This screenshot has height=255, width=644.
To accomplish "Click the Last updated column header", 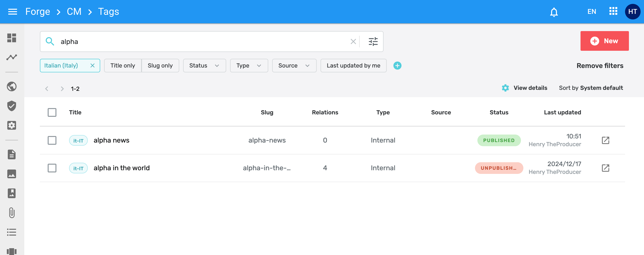I will [x=562, y=112].
